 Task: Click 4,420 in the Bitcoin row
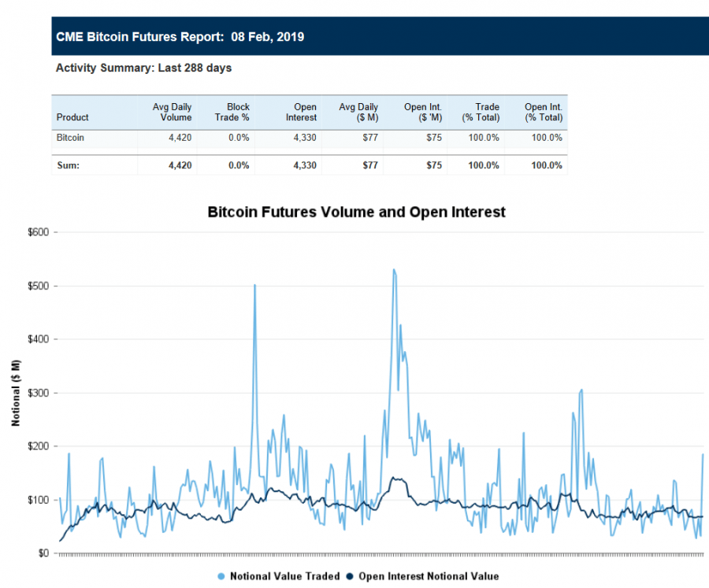pos(180,138)
